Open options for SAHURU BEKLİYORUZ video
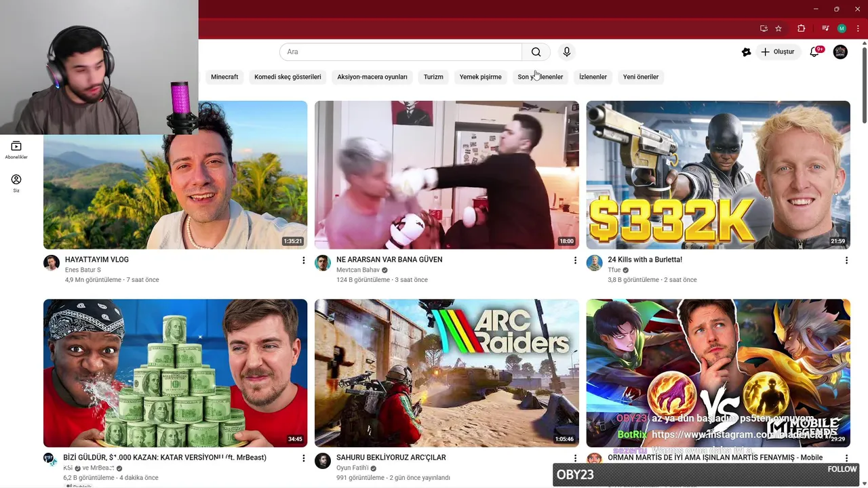The width and height of the screenshot is (868, 488). click(x=575, y=458)
